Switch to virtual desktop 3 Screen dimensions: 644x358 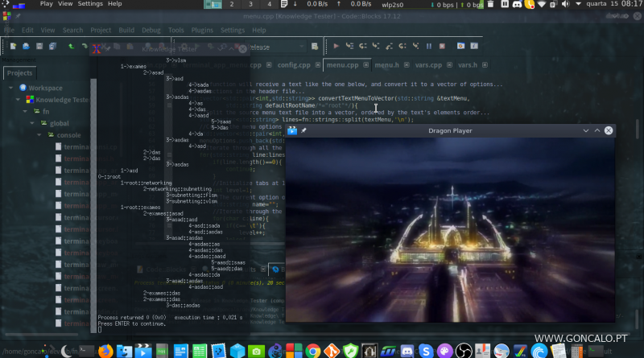click(250, 4)
